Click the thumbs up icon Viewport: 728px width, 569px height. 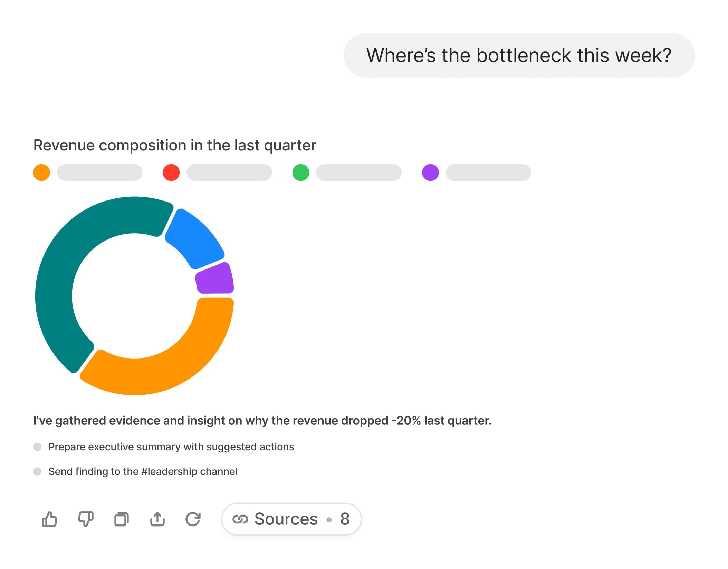49,519
